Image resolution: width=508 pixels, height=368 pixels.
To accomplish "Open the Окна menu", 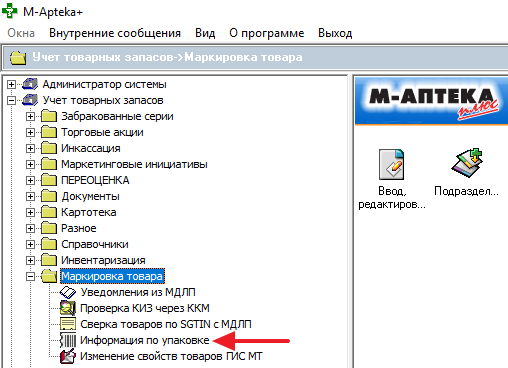I will click(x=21, y=33).
